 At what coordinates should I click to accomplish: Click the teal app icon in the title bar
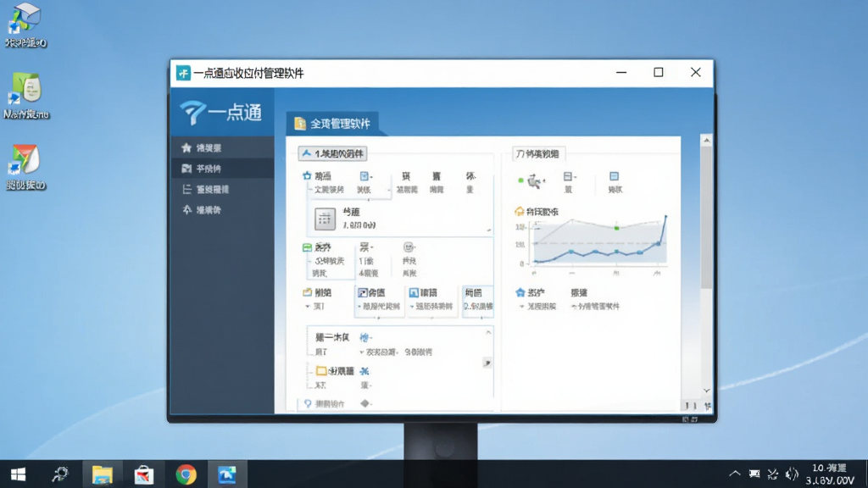click(183, 73)
